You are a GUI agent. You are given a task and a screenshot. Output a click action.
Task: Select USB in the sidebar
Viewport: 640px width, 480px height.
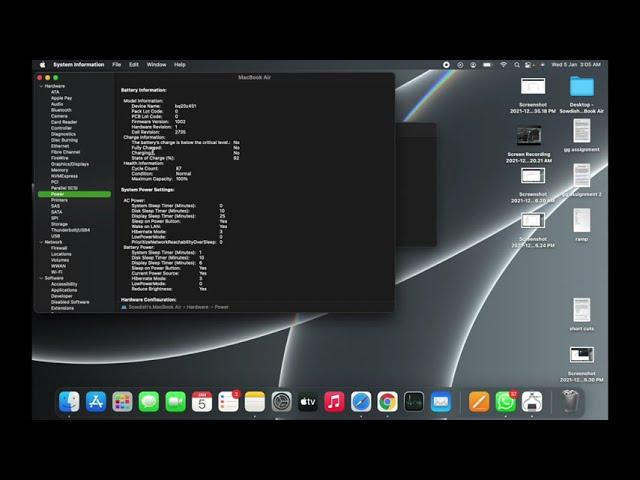[56, 236]
